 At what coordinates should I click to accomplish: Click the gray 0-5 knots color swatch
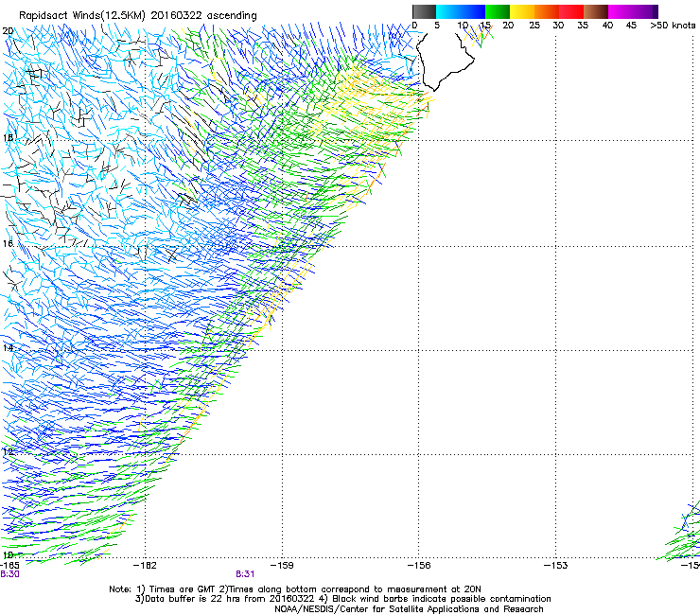[424, 11]
